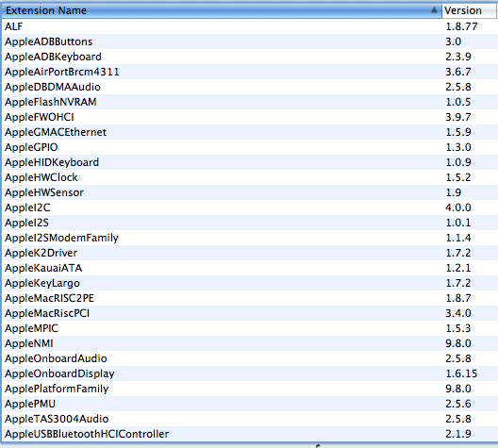Select the AppleUSBBluetoothHCIController row
Screen dimensions: 498x448
tap(250, 434)
